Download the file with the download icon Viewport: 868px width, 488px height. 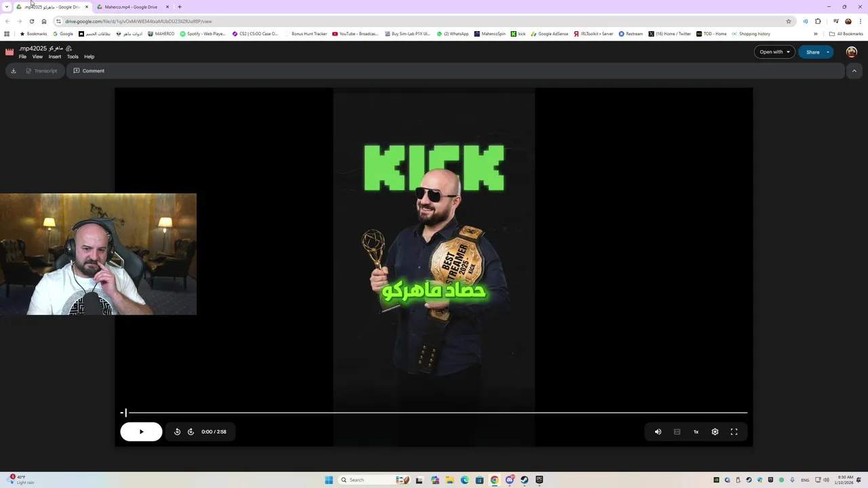tap(13, 70)
